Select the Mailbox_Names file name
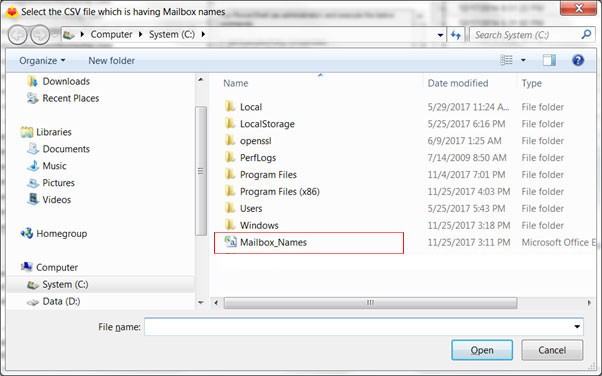The image size is (602, 376). point(273,242)
